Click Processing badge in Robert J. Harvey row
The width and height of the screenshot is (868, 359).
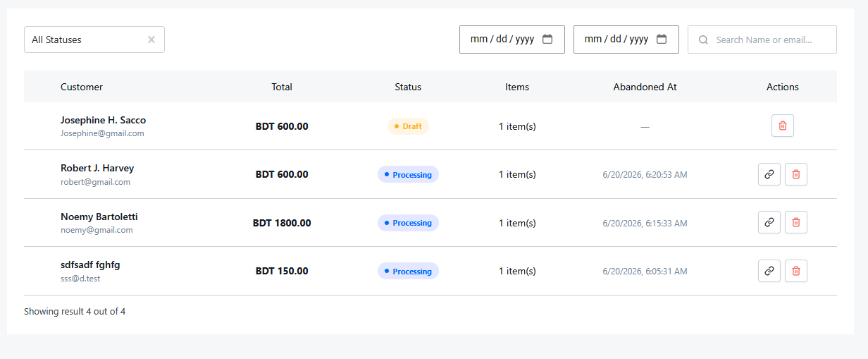(x=408, y=174)
